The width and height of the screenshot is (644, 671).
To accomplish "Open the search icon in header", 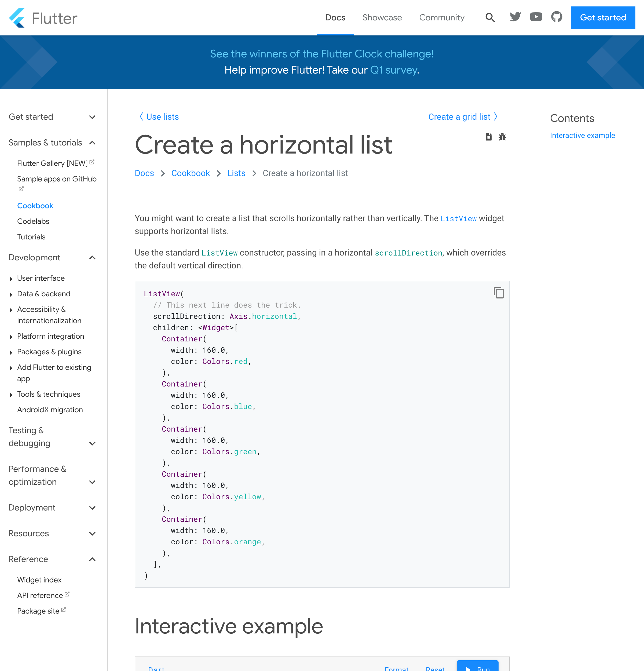I will pos(490,17).
